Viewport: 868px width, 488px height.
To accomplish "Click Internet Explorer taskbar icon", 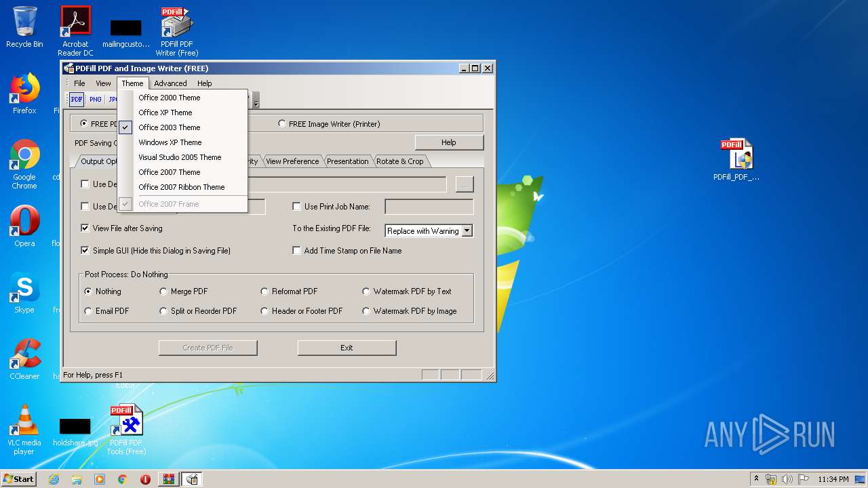I will pos(54,479).
